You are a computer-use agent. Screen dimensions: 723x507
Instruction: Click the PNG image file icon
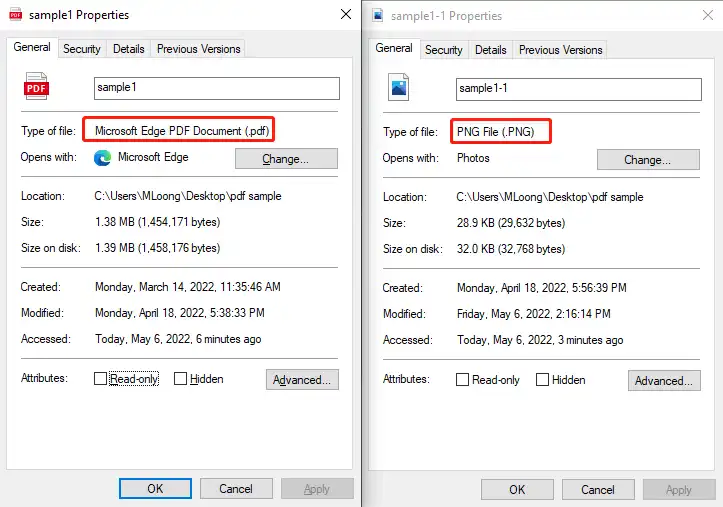[399, 88]
